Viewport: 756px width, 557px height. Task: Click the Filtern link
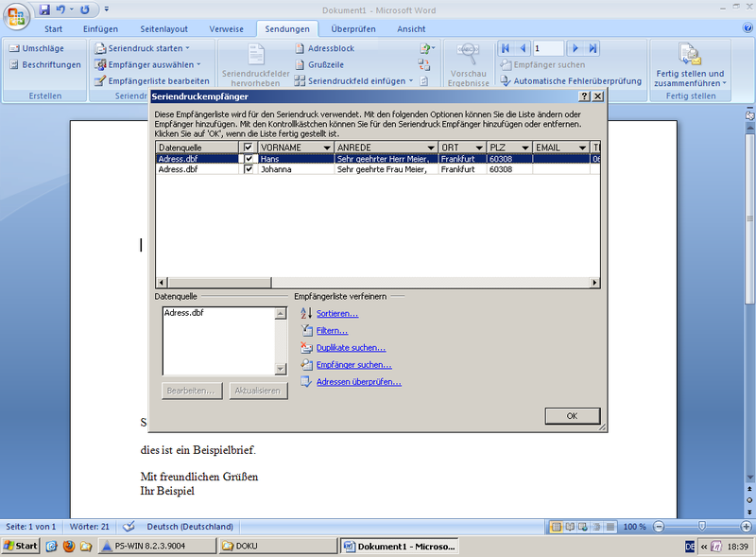point(332,331)
